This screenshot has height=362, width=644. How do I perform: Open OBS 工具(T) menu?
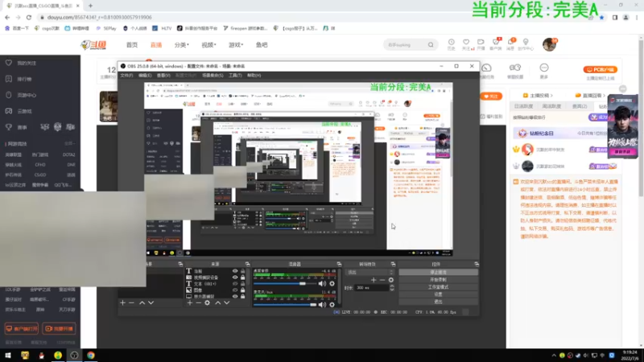click(235, 76)
